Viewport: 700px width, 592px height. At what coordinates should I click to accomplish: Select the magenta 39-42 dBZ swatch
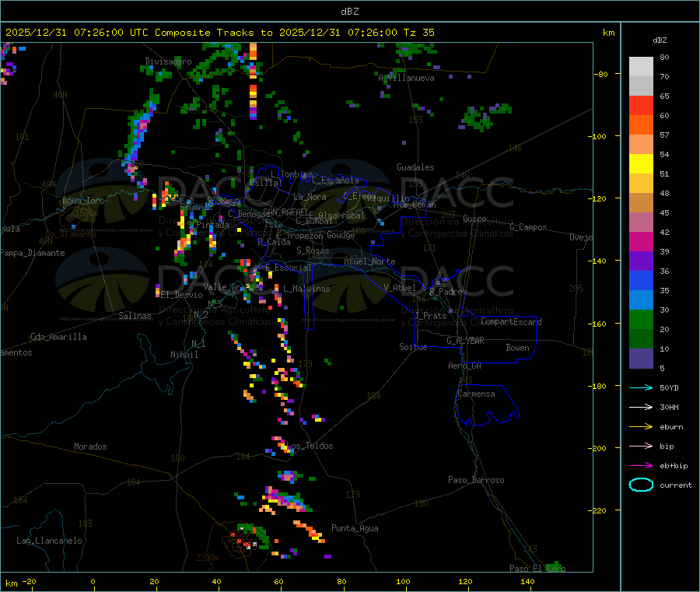(641, 241)
